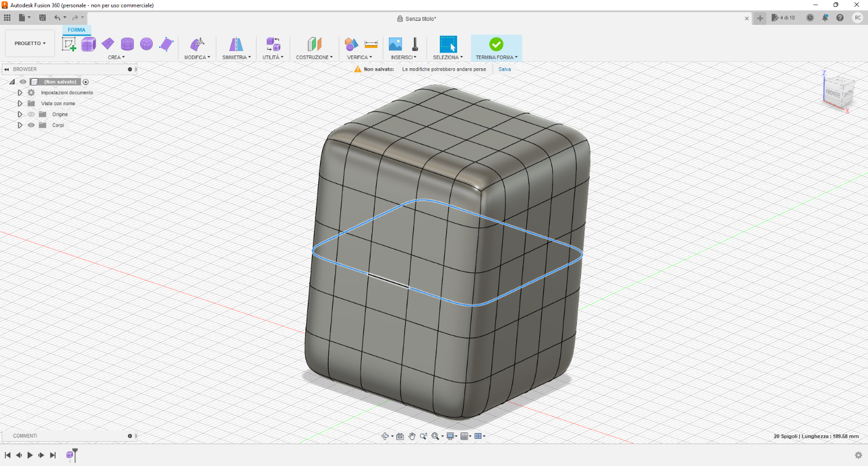Hide the Corpi folder visibility
Screen dimensions: 868x466
[x=31, y=125]
